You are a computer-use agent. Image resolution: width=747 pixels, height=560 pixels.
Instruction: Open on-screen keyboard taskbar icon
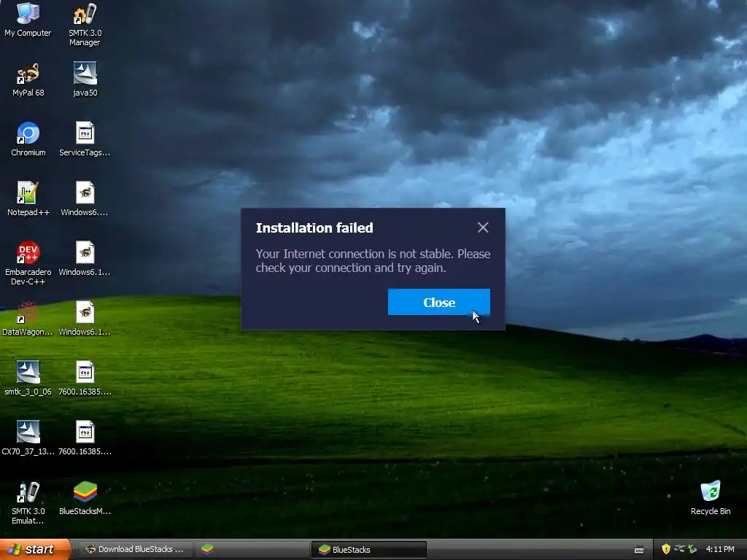(x=639, y=550)
